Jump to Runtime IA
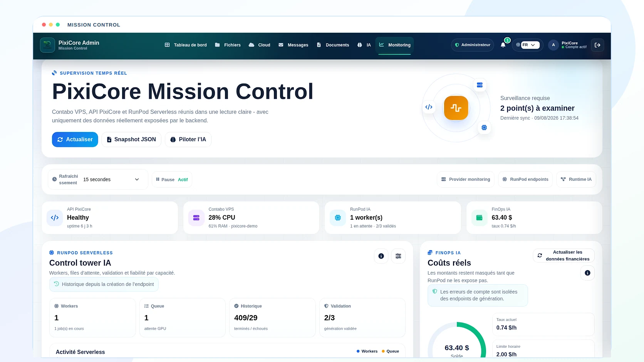Image resolution: width=644 pixels, height=362 pixels. (x=576, y=179)
